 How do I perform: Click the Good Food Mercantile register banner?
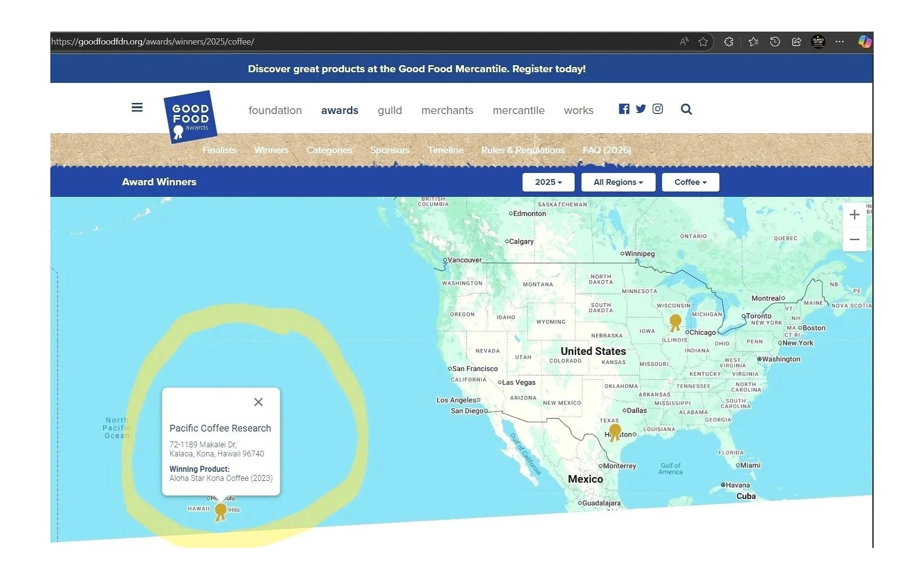416,68
